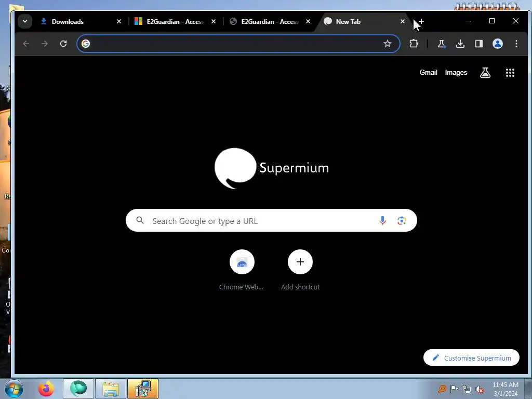Close the Downloads tab

pyautogui.click(x=119, y=21)
